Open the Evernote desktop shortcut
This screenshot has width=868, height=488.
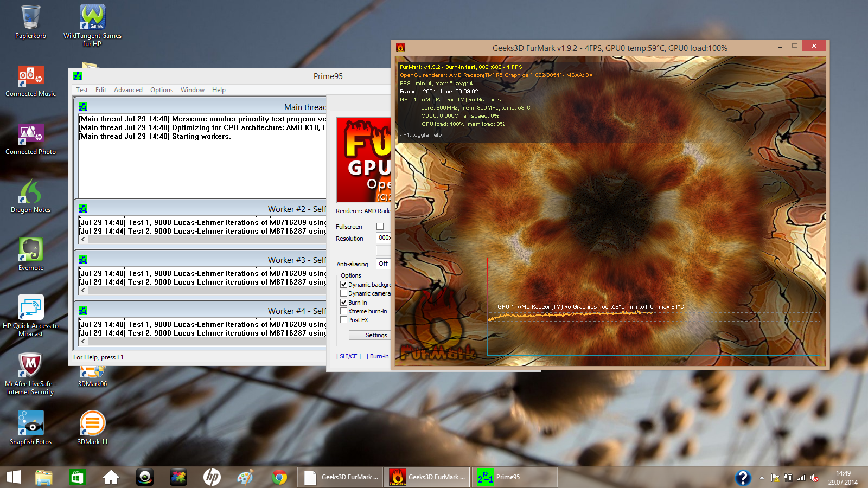tap(30, 255)
